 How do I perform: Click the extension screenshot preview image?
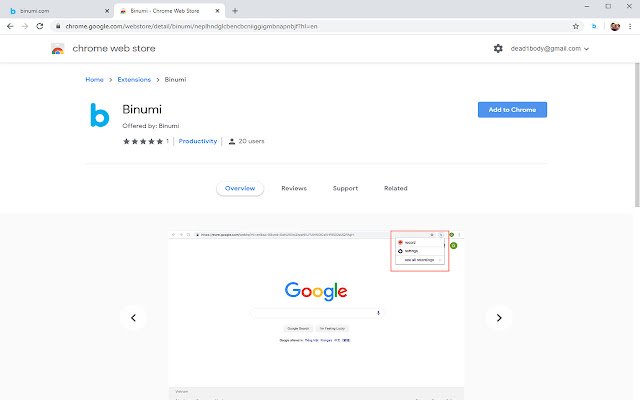click(x=316, y=315)
